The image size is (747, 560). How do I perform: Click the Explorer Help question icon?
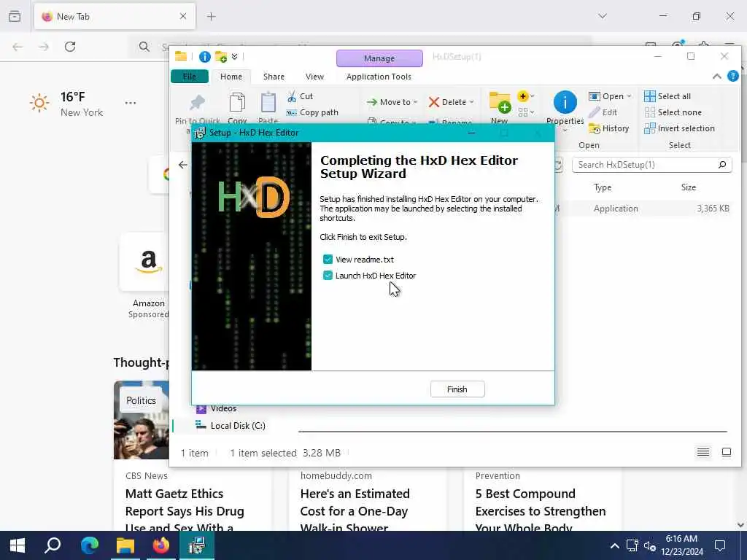733,76
